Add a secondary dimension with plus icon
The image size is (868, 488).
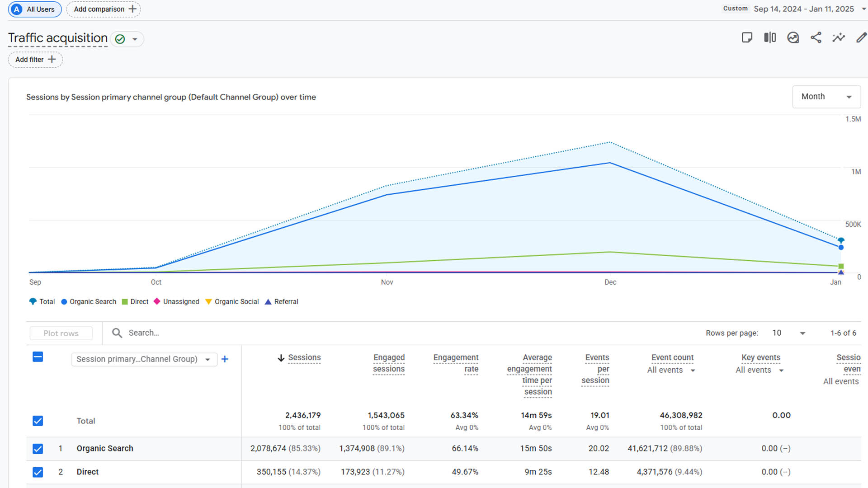[225, 359]
